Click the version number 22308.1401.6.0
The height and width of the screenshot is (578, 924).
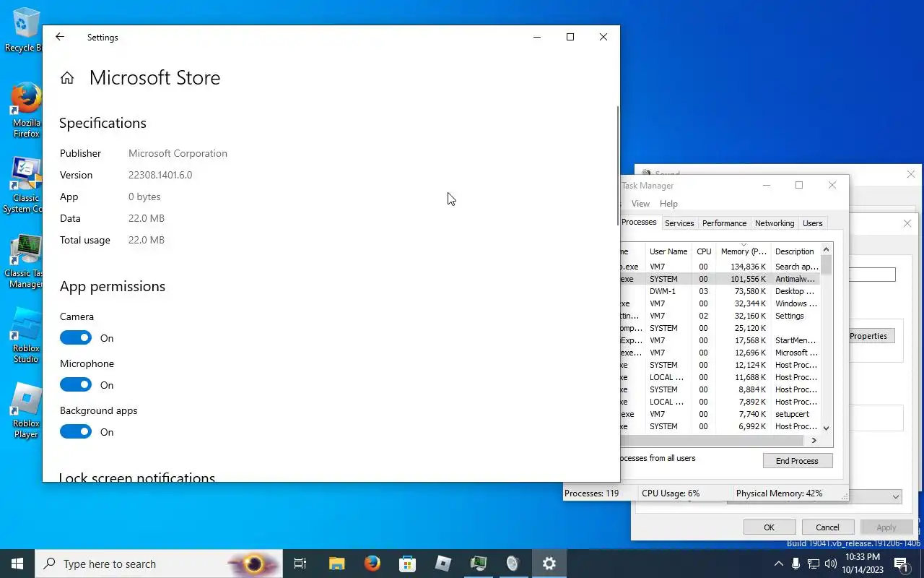pyautogui.click(x=160, y=175)
